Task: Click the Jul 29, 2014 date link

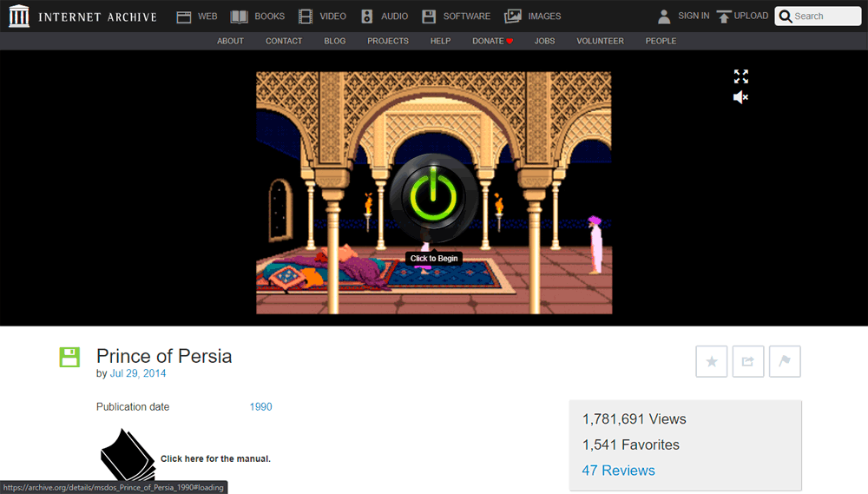Action: (138, 373)
